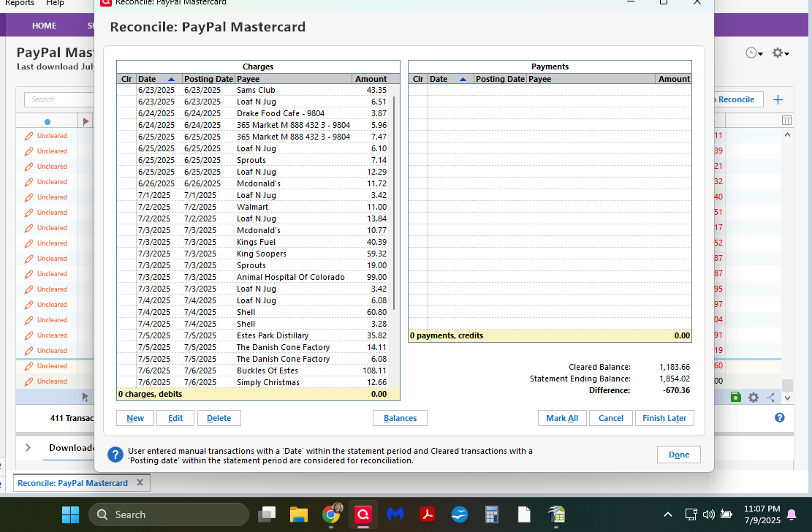
Task: Open the HOME tab
Action: point(44,26)
